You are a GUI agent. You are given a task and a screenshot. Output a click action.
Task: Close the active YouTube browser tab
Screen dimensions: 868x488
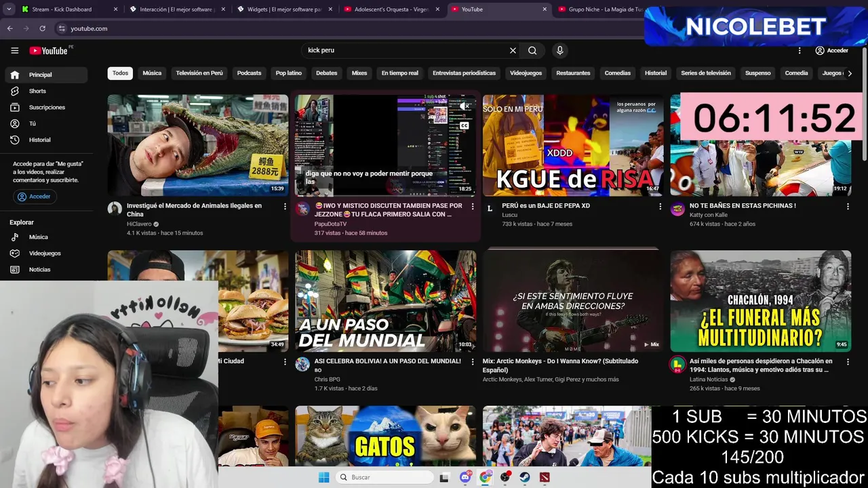(x=545, y=9)
